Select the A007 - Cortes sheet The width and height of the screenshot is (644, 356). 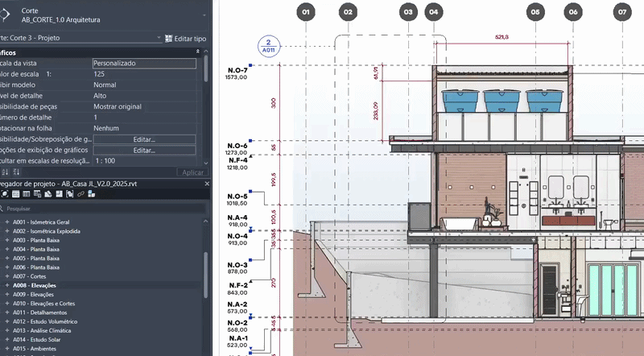point(29,276)
